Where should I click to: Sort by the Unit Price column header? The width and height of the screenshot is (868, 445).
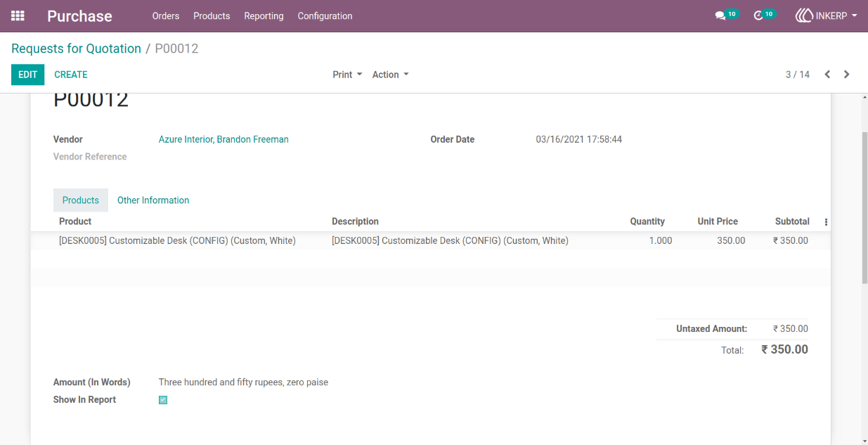point(718,221)
